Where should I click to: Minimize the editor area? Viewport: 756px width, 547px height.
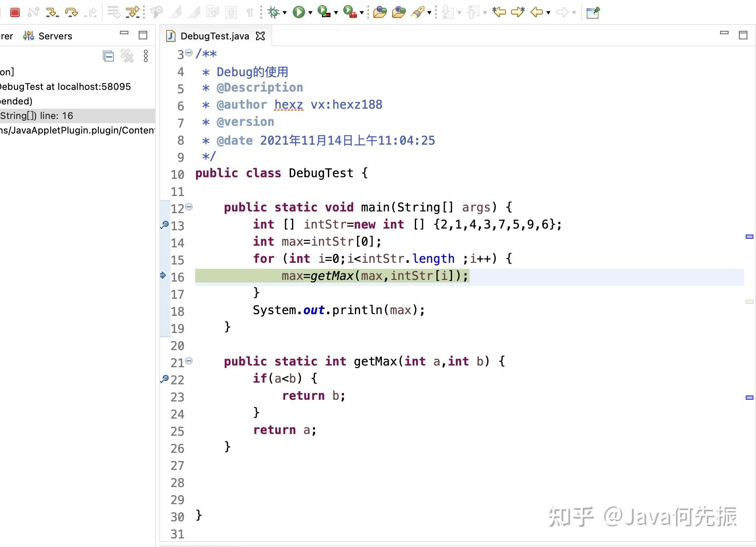pyautogui.click(x=724, y=33)
